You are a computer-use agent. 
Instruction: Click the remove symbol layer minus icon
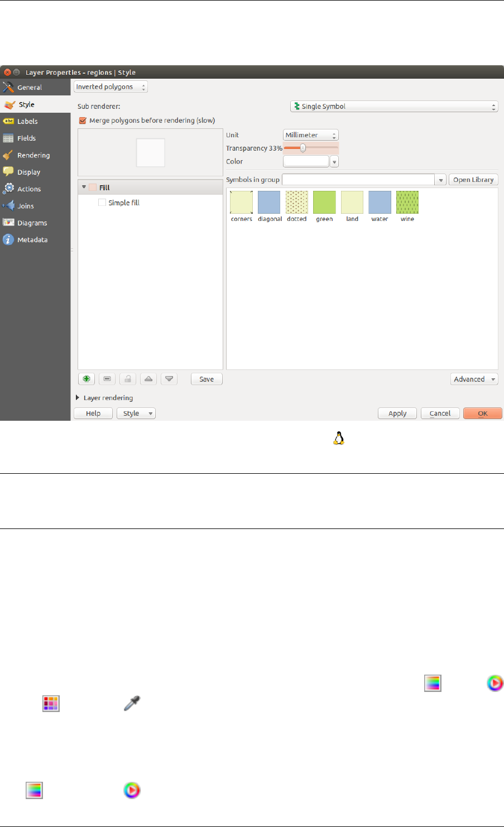point(107,379)
